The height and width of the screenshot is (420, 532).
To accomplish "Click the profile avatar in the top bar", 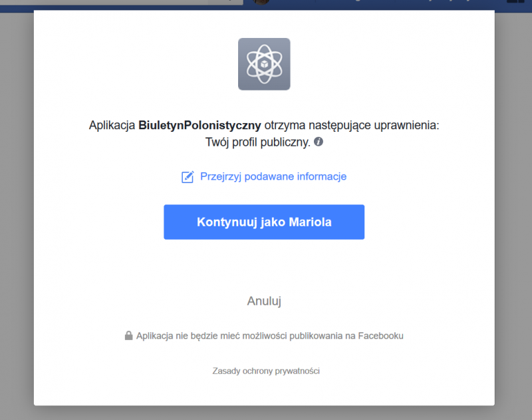I will point(261,3).
